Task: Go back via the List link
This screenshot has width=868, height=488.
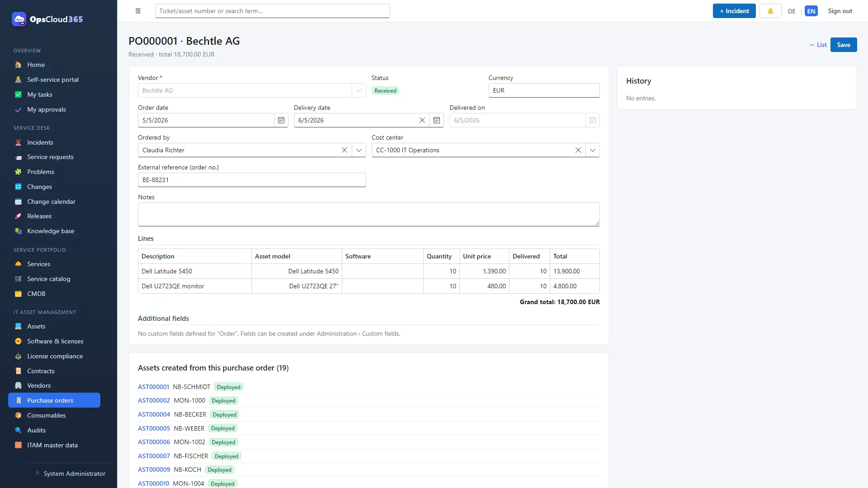Action: click(818, 45)
